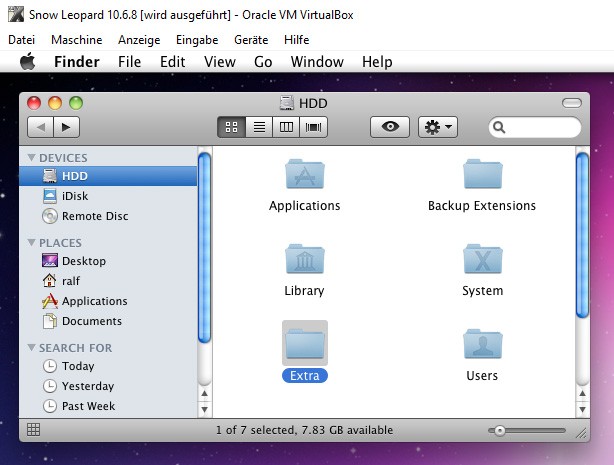This screenshot has height=465, width=614.
Task: Click the Quick Look eye button
Action: click(x=390, y=127)
